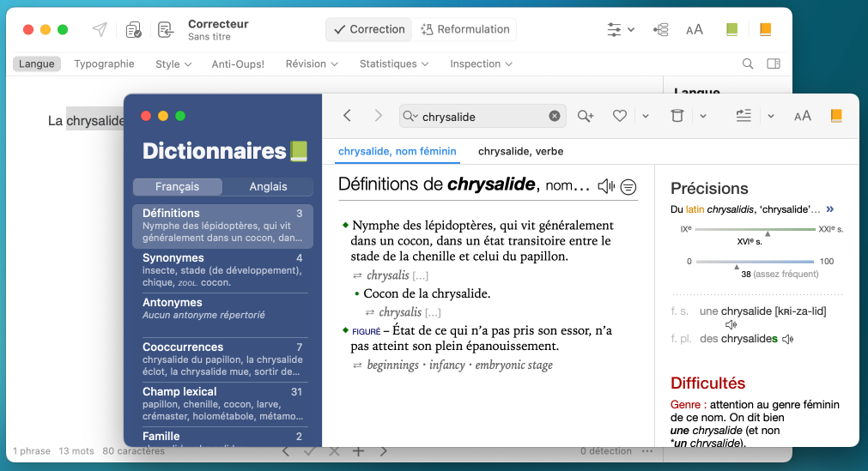Click the heart favorites icon
This screenshot has width=868, height=471.
[x=620, y=117]
